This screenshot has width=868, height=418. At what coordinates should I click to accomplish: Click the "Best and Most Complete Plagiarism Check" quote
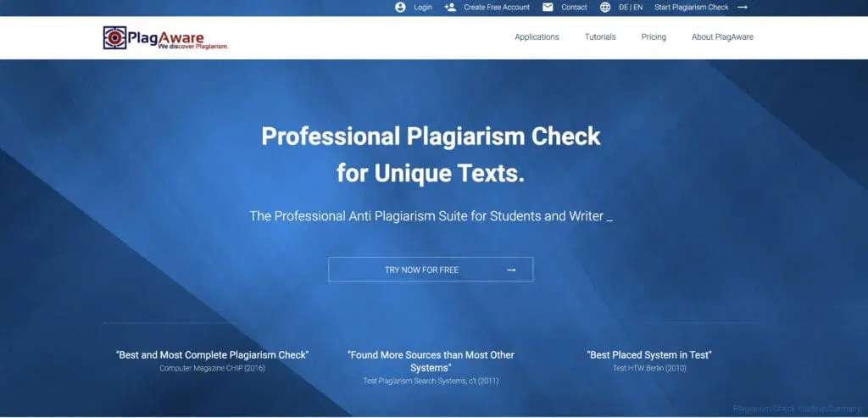pos(212,355)
